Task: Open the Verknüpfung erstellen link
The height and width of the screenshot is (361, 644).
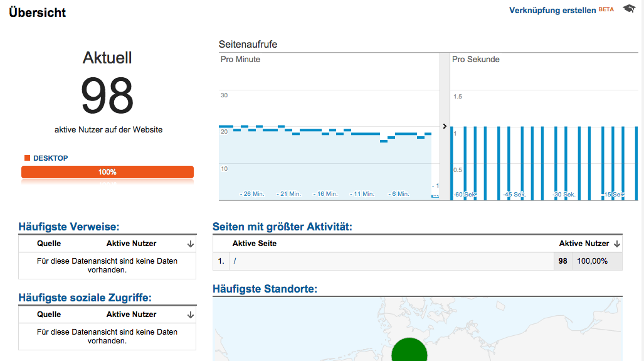Action: coord(552,10)
